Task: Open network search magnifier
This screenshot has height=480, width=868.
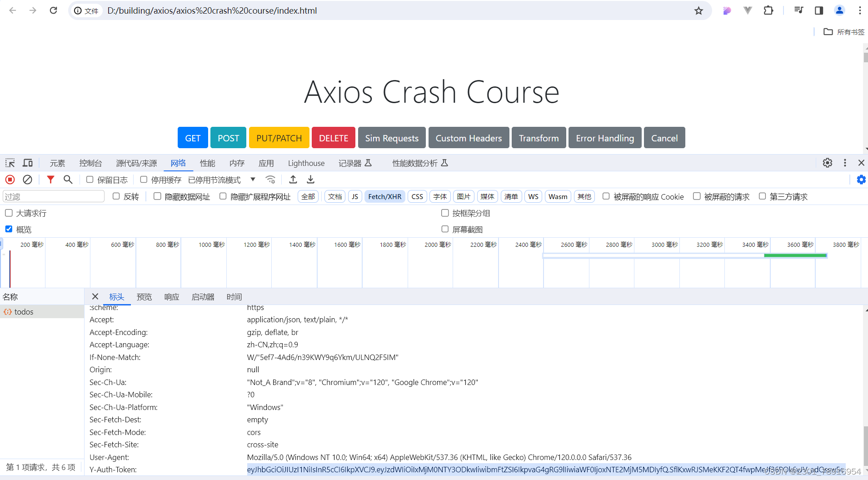Action: click(x=68, y=180)
